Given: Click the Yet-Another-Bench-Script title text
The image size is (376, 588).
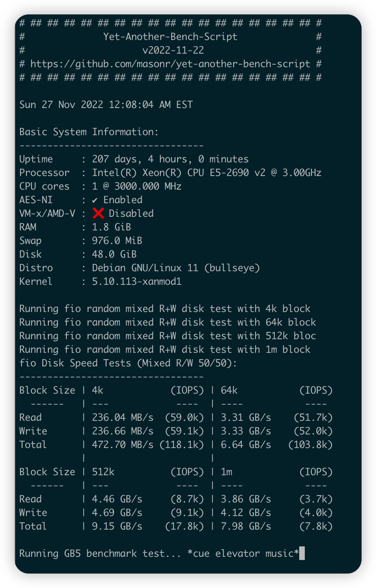Looking at the screenshot, I should pyautogui.click(x=170, y=37).
